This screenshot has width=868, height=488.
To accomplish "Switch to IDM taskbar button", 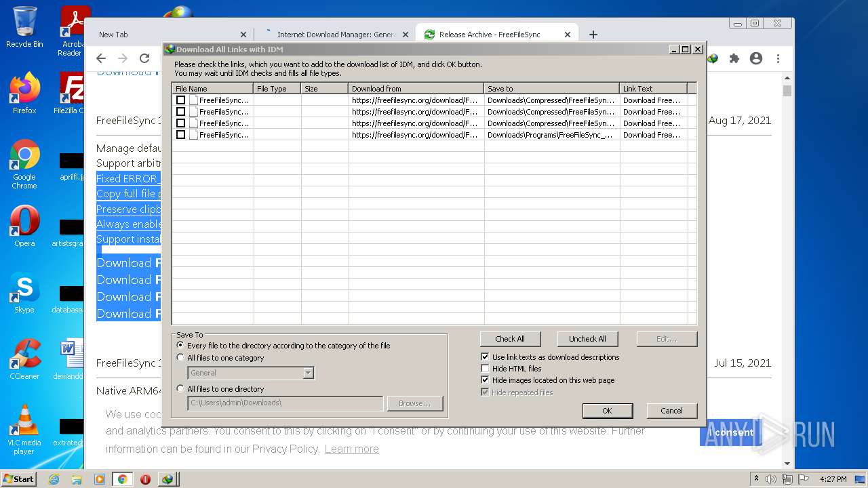I will (x=167, y=479).
